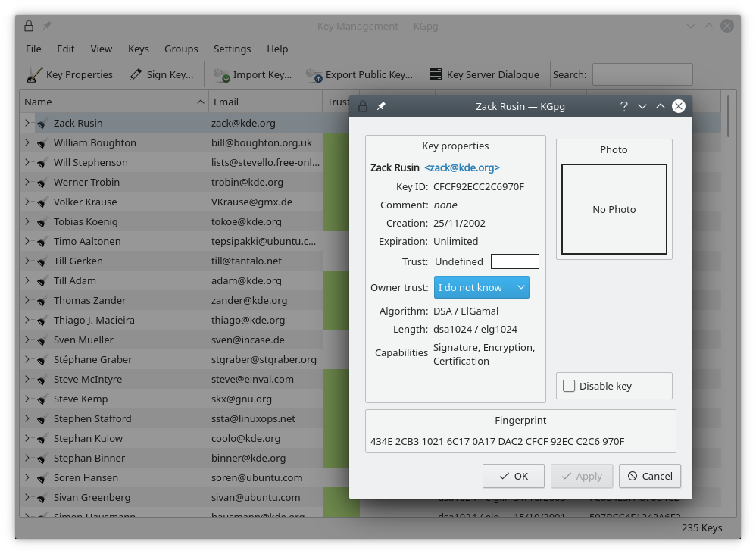The width and height of the screenshot is (756, 554).
Task: Click the Import Key toolbar icon
Action: [x=221, y=75]
